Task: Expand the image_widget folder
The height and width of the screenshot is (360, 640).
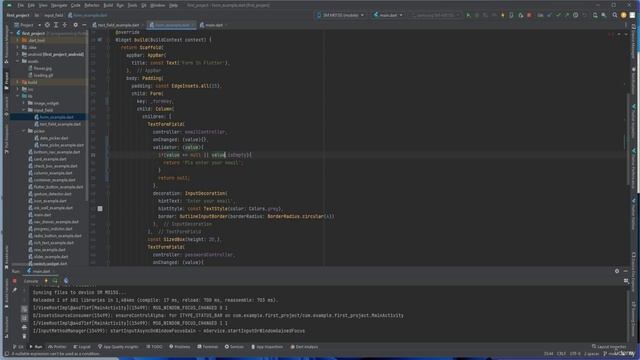Action: click(x=24, y=103)
